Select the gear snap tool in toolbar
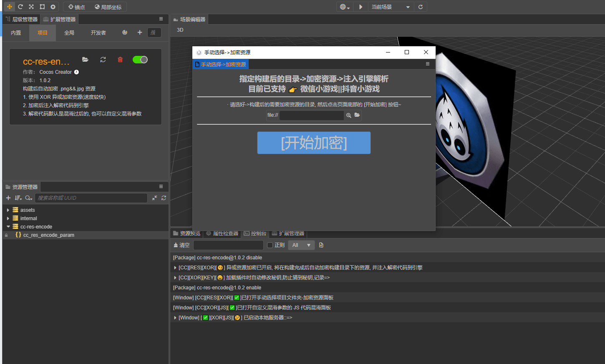Viewport: 605px width, 364px height. (x=53, y=7)
